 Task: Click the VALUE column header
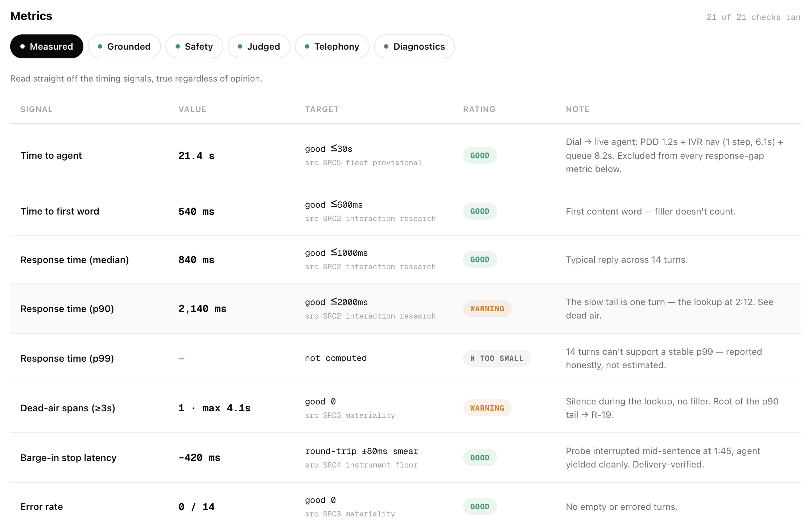[193, 109]
